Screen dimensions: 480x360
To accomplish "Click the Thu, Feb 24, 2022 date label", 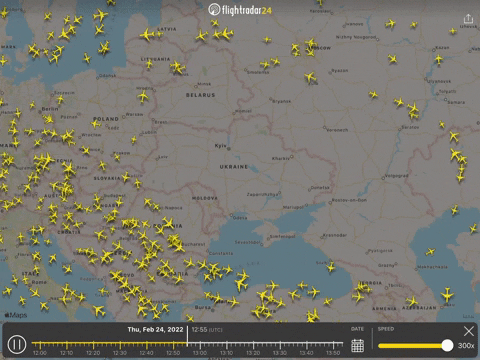I will 155,330.
